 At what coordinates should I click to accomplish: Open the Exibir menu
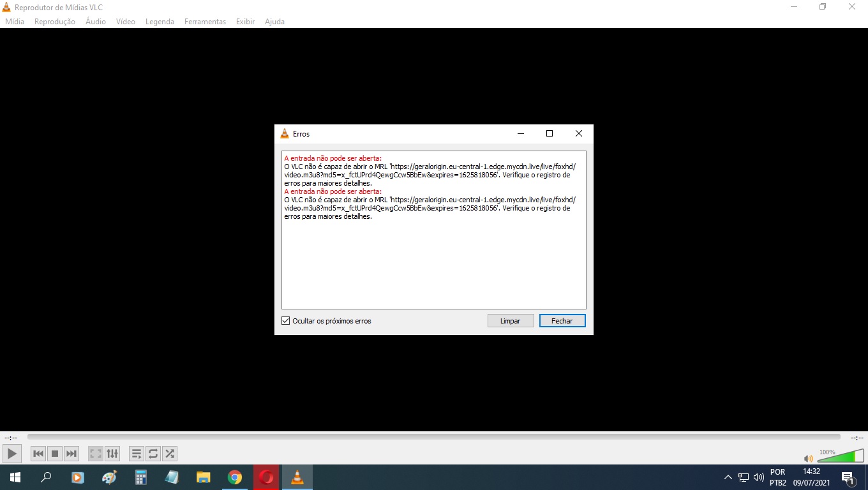(x=245, y=21)
